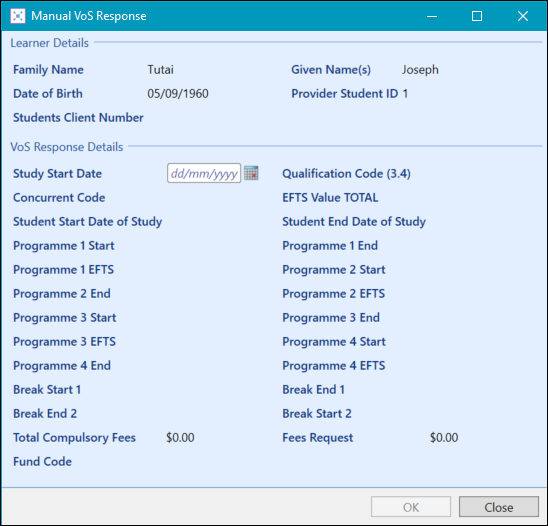The image size is (548, 526).
Task: Click the Concurrent Code label
Action: [x=59, y=197]
